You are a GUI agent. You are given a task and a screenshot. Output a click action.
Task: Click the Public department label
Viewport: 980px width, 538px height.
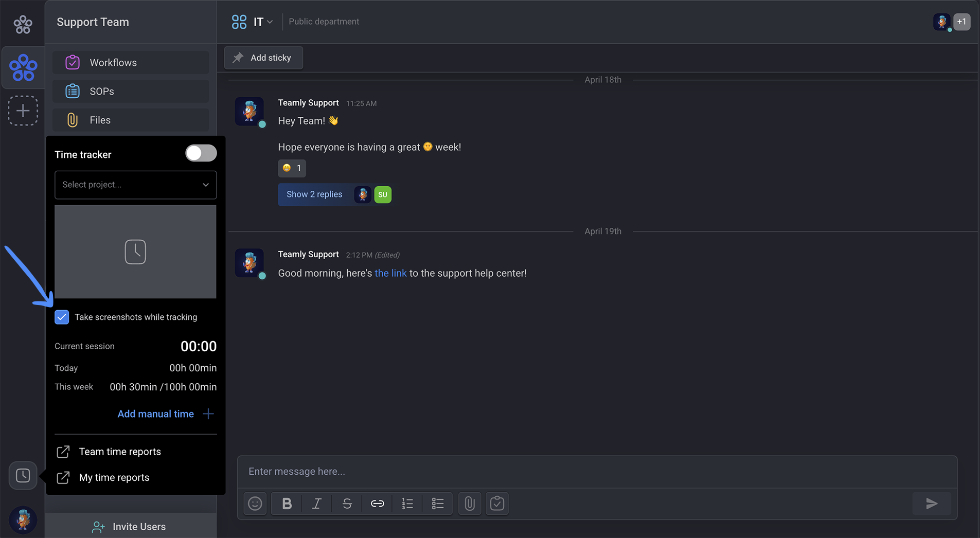(x=324, y=22)
